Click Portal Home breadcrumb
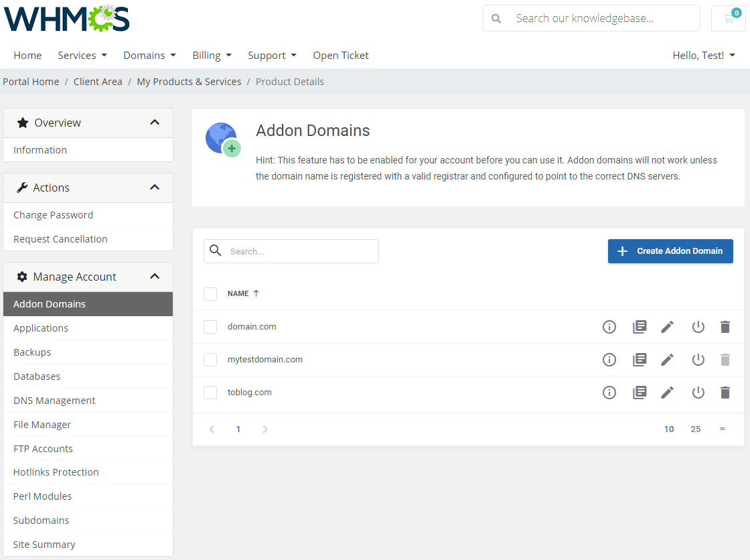The width and height of the screenshot is (750, 560). [31, 82]
